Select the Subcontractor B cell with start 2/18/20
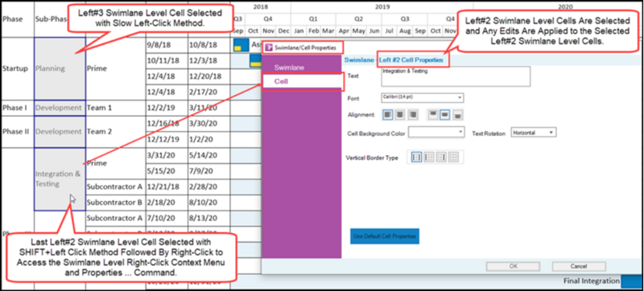 point(115,203)
